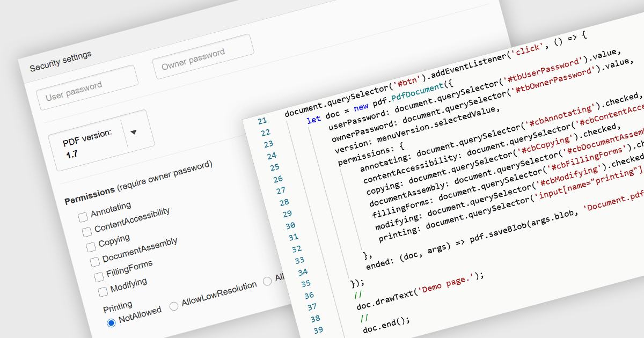Screen dimensions: 644x338
Task: Check the ContentAccessibility checkbox
Action: pyautogui.click(x=87, y=232)
